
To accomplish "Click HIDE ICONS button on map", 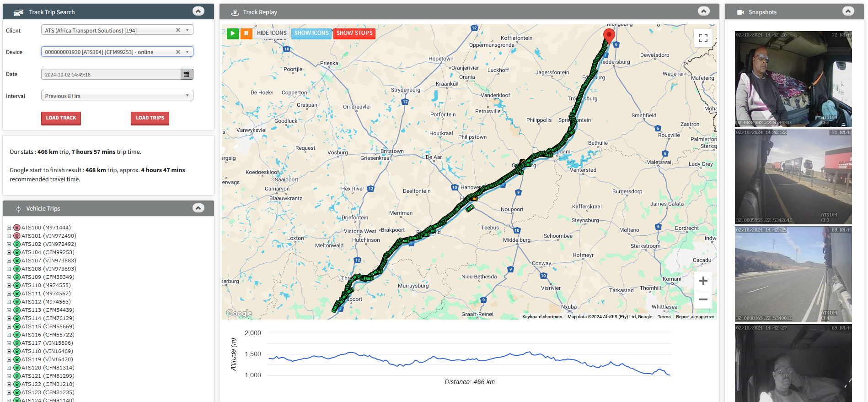I will [272, 33].
